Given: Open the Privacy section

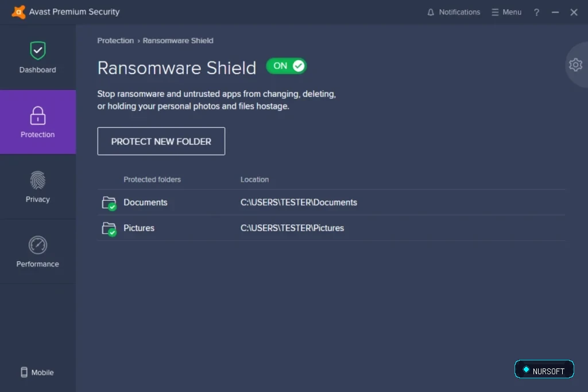Looking at the screenshot, I should click(x=37, y=187).
